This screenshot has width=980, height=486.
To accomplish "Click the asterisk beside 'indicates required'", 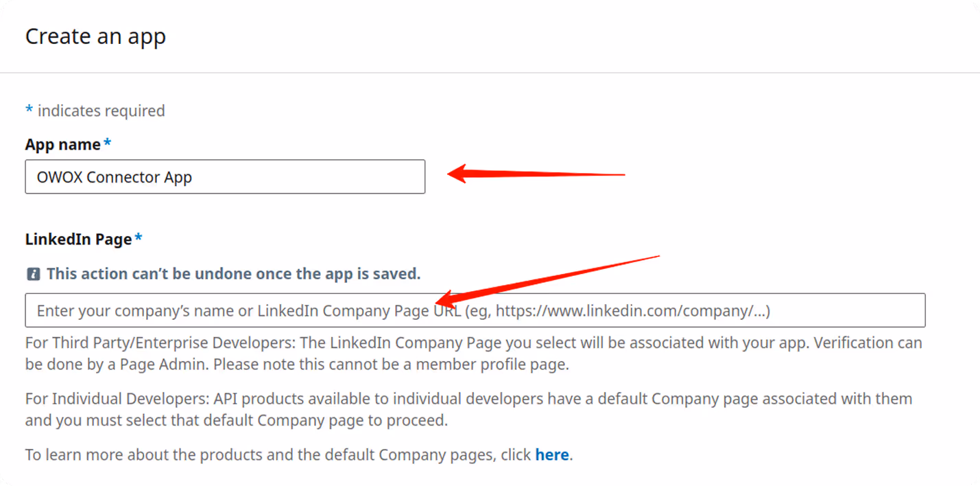I will (28, 108).
